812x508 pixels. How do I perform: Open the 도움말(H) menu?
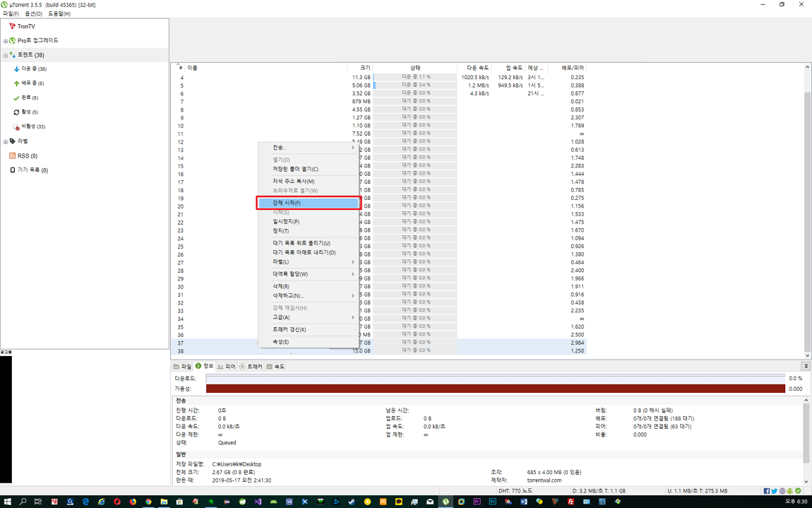pos(59,13)
